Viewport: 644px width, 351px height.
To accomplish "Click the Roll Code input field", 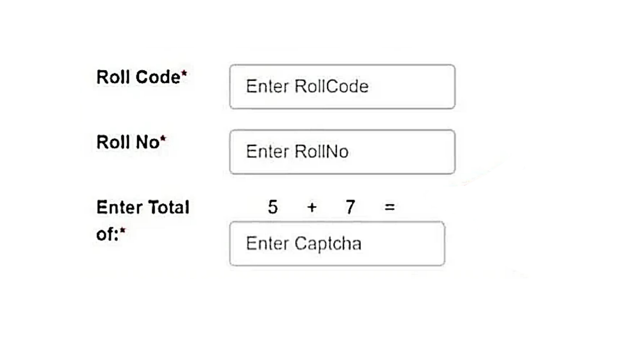I will (x=342, y=87).
